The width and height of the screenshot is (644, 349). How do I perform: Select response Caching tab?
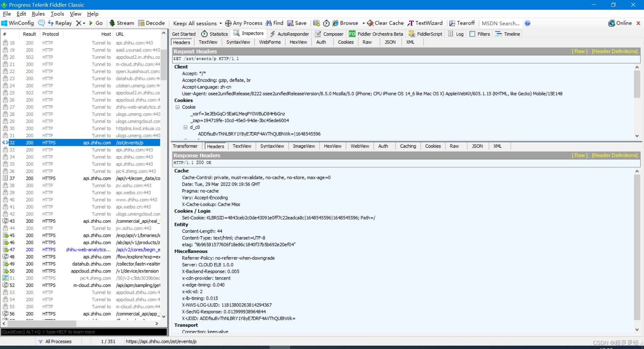[x=408, y=146]
